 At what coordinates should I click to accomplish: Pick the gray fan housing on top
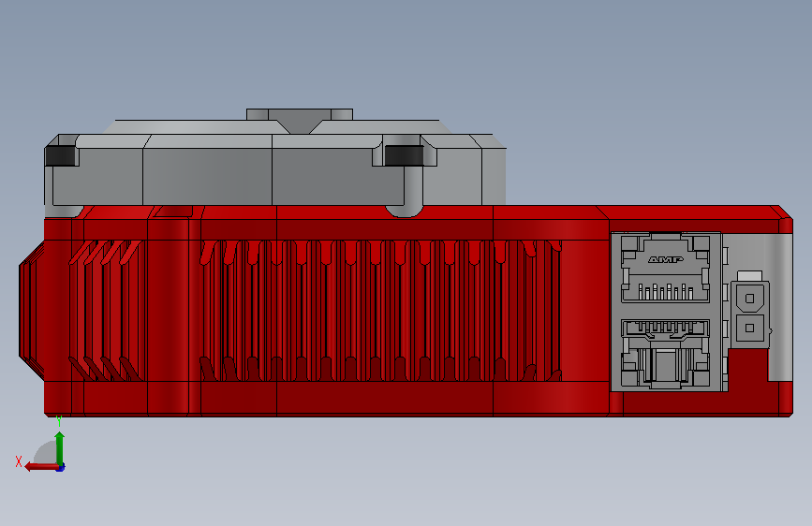click(x=274, y=169)
